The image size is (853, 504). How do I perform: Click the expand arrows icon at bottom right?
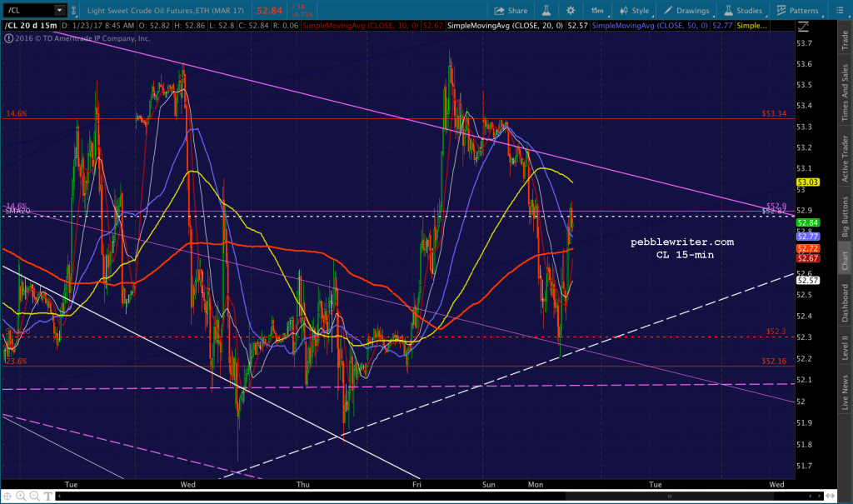(x=831, y=496)
